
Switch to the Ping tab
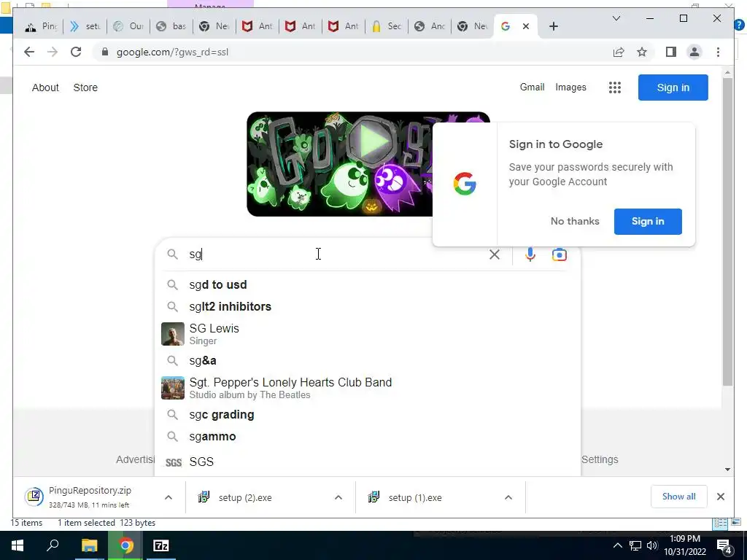pyautogui.click(x=42, y=26)
